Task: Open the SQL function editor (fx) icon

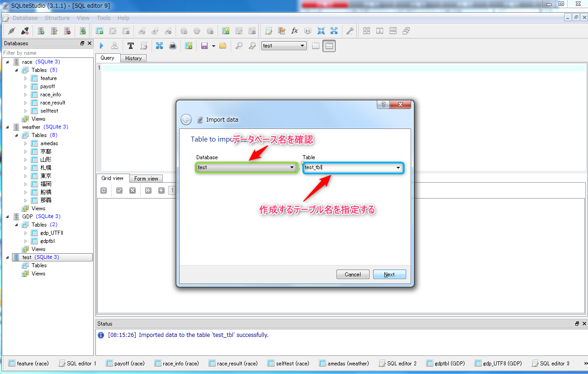Action: tap(294, 31)
